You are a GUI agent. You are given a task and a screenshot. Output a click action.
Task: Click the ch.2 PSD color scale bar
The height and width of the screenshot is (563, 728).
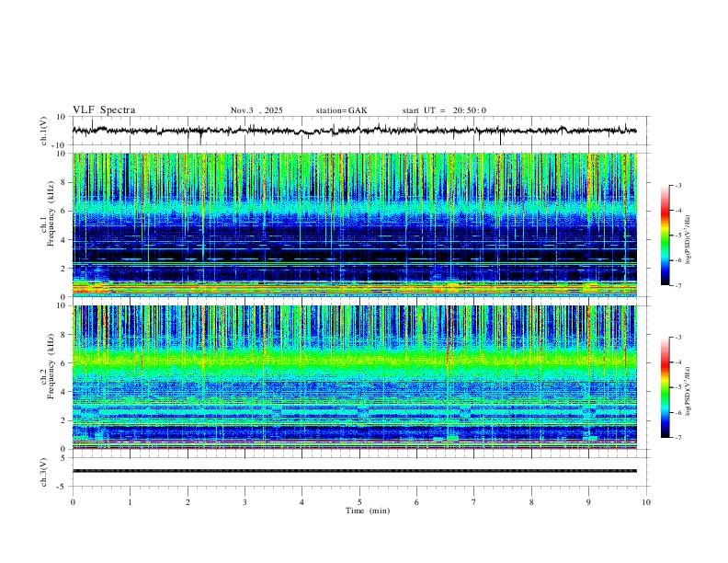(665, 387)
